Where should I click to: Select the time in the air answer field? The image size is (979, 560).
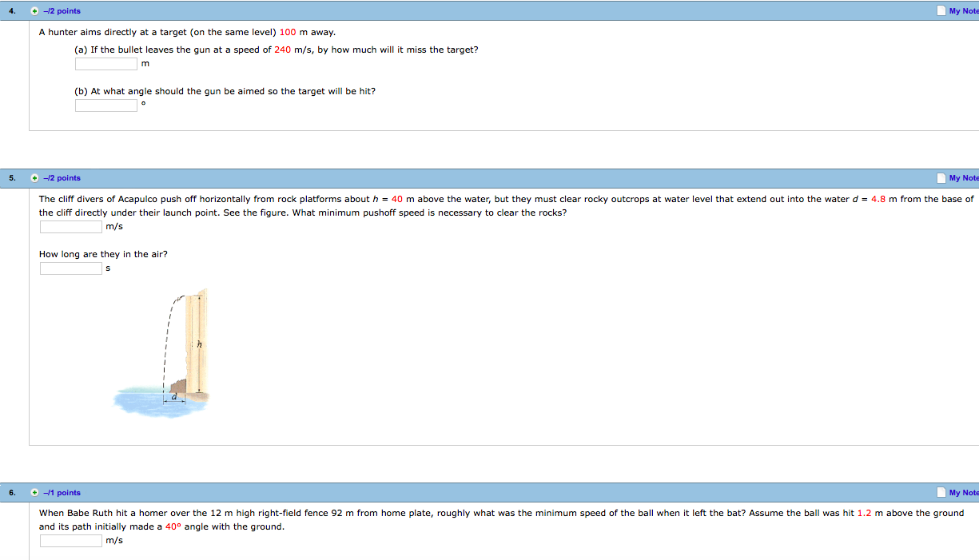(x=71, y=268)
